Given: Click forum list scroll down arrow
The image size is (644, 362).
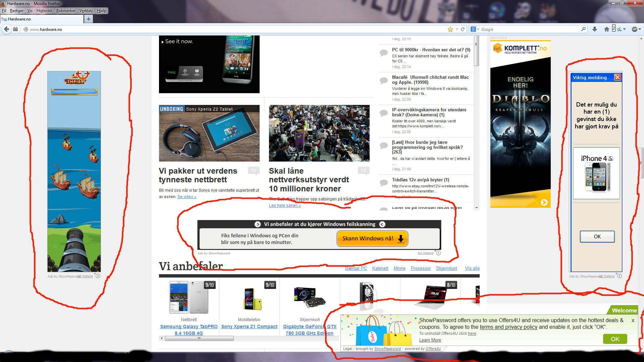Looking at the screenshot, I should 476,208.
